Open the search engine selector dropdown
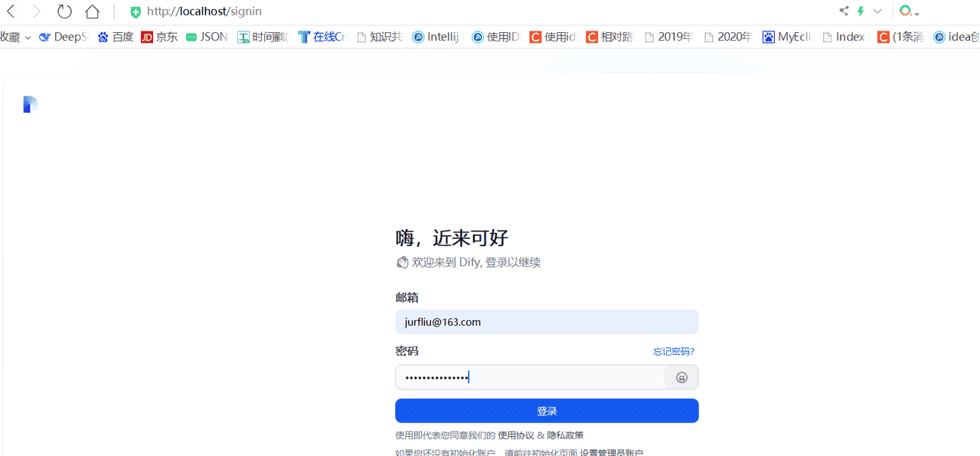 909,11
